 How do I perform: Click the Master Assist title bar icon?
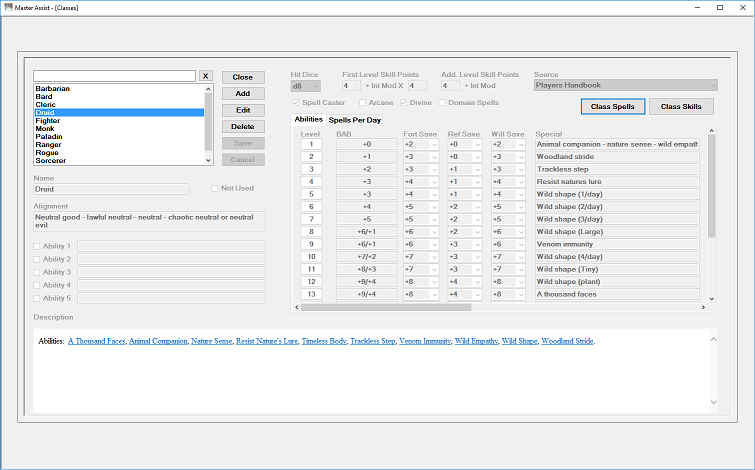tap(8, 7)
